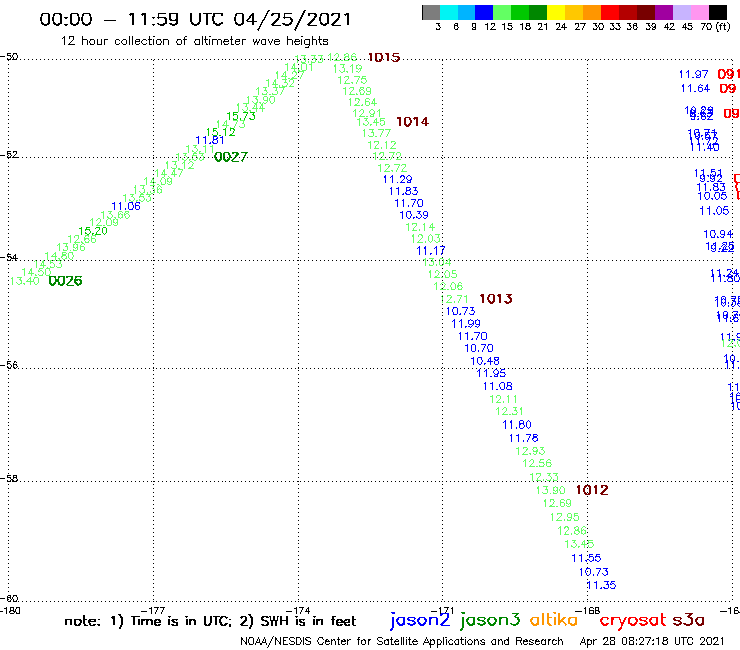The width and height of the screenshot is (740, 650).
Task: Click the 1015 time marker
Action: (384, 58)
